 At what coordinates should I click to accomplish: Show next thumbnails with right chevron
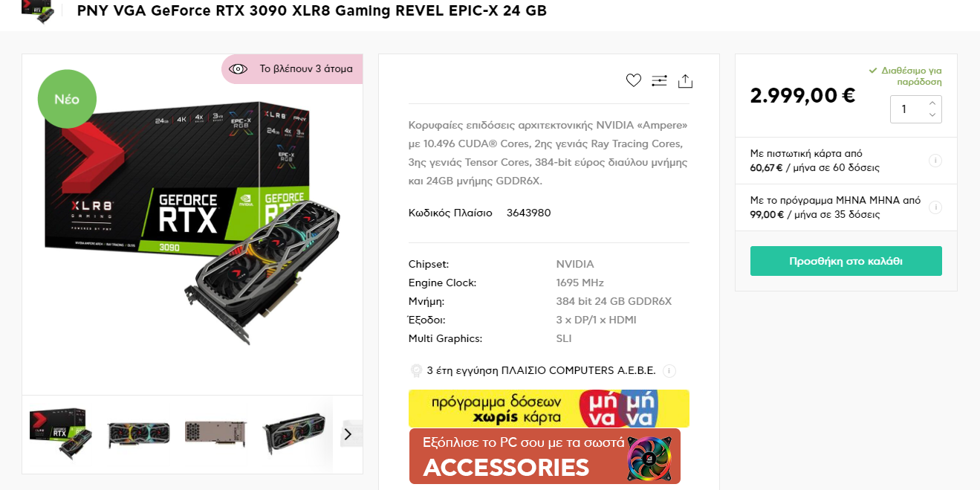(347, 434)
